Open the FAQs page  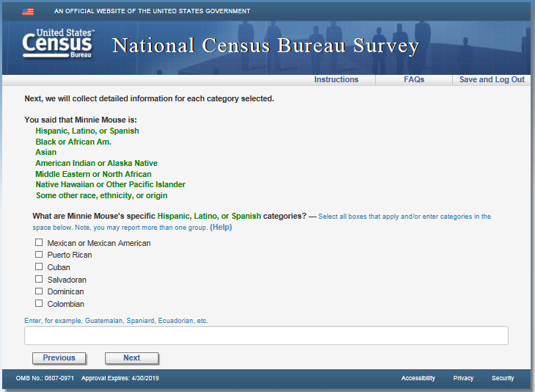[x=414, y=80]
